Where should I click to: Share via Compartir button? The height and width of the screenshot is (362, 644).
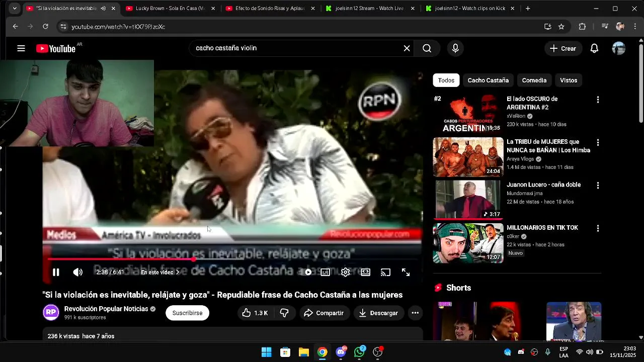pos(324,313)
